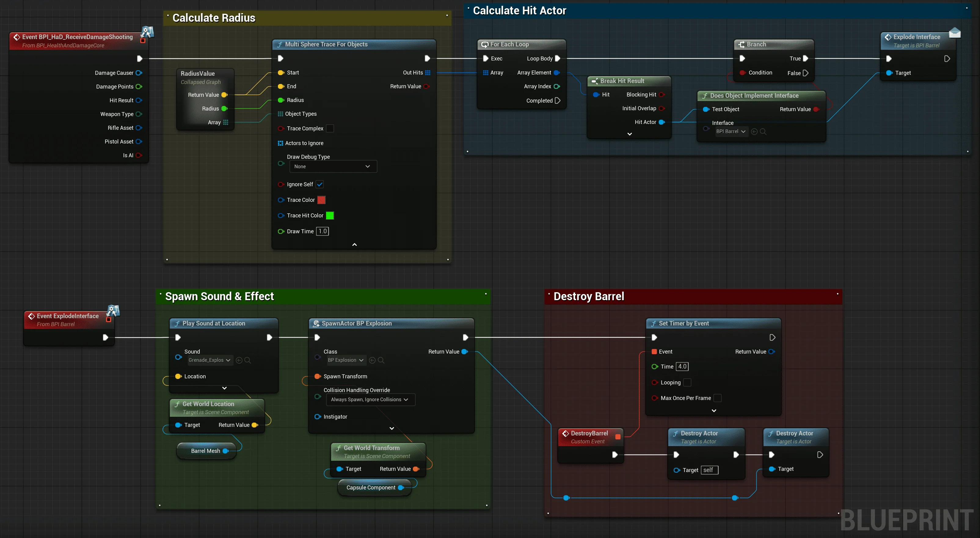Select the Event ExplodeInterface node title
Screen dimensions: 980x538
(x=68, y=320)
